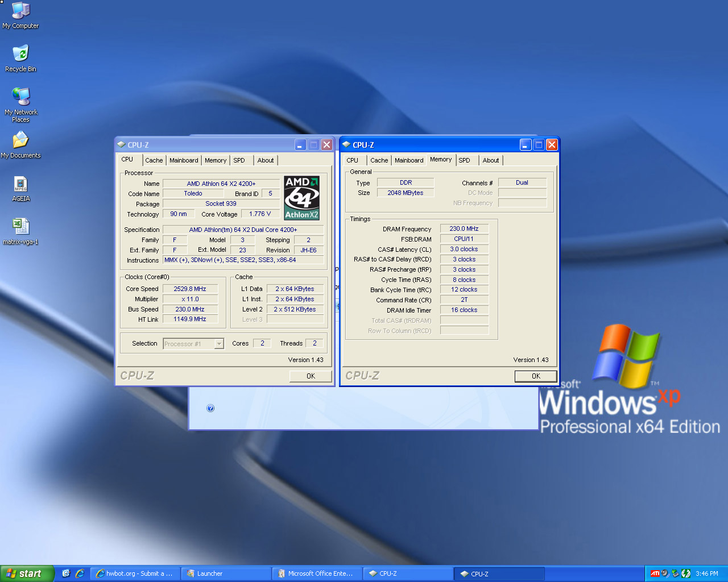Viewport: 728px width, 582px height.
Task: Open Memory tab in left CPU-Z
Action: coord(216,160)
